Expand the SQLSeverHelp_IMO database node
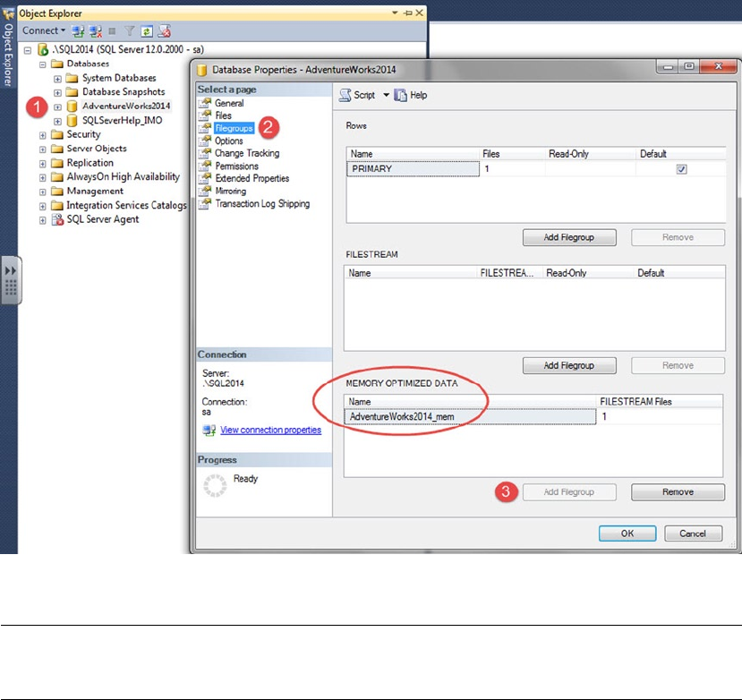This screenshot has height=700, width=742. [x=57, y=121]
